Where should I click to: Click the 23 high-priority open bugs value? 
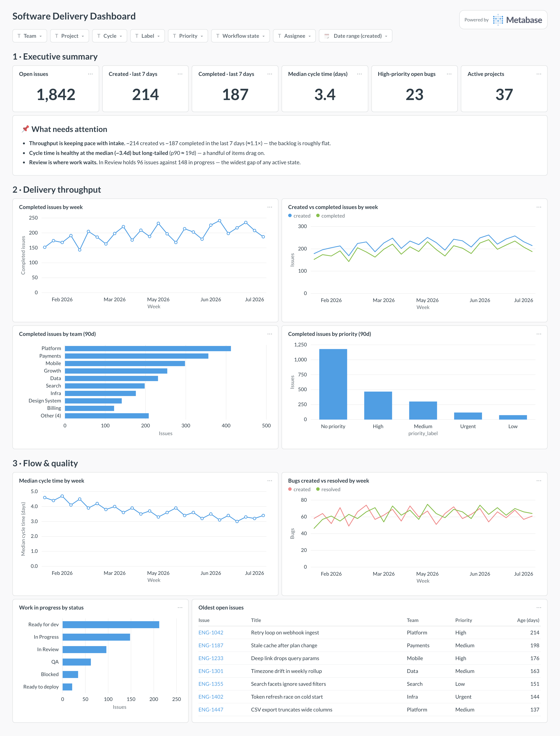coord(414,95)
